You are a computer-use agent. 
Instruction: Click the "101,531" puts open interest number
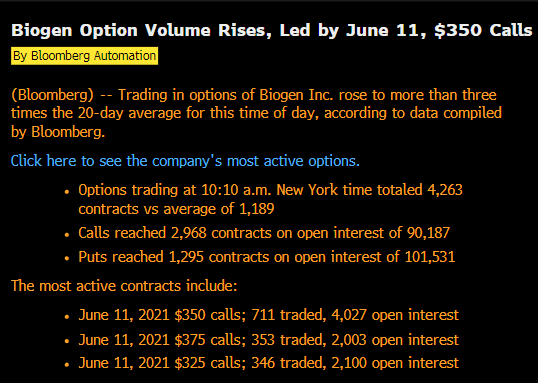coord(430,257)
